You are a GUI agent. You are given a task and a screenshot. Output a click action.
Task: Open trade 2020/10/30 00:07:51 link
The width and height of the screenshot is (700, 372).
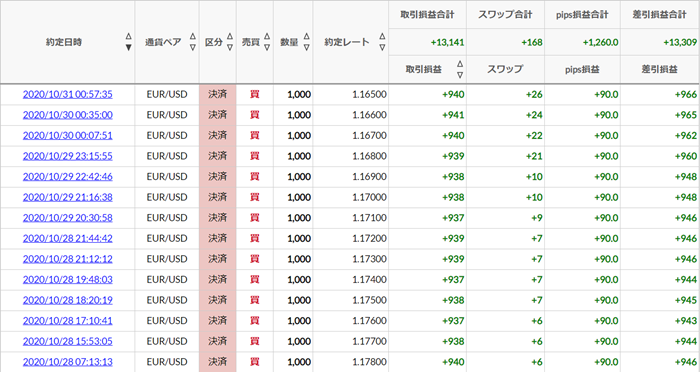pyautogui.click(x=67, y=135)
